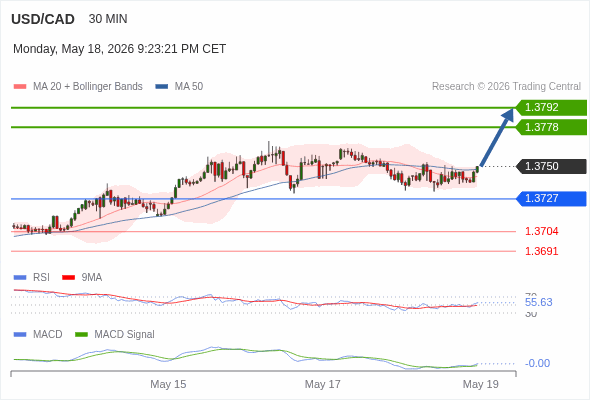Click the 1.3750 current price tag
The height and width of the screenshot is (400, 590).
(551, 166)
